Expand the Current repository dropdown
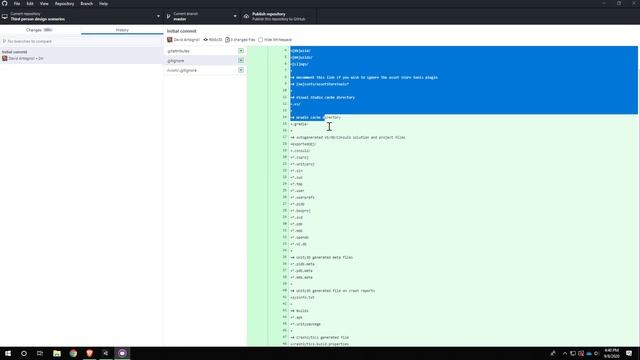Image resolution: width=640 pixels, height=360 pixels. pyautogui.click(x=81, y=16)
